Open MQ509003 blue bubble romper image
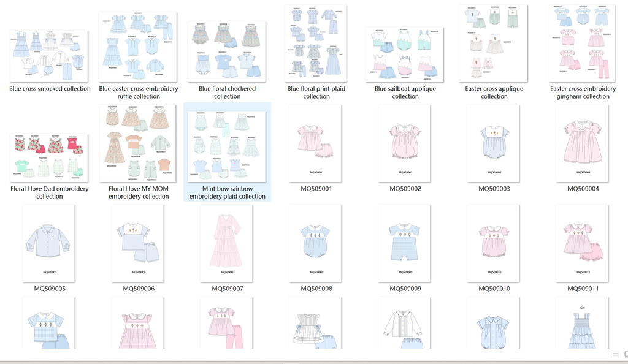This screenshot has height=364, width=628. point(494,143)
